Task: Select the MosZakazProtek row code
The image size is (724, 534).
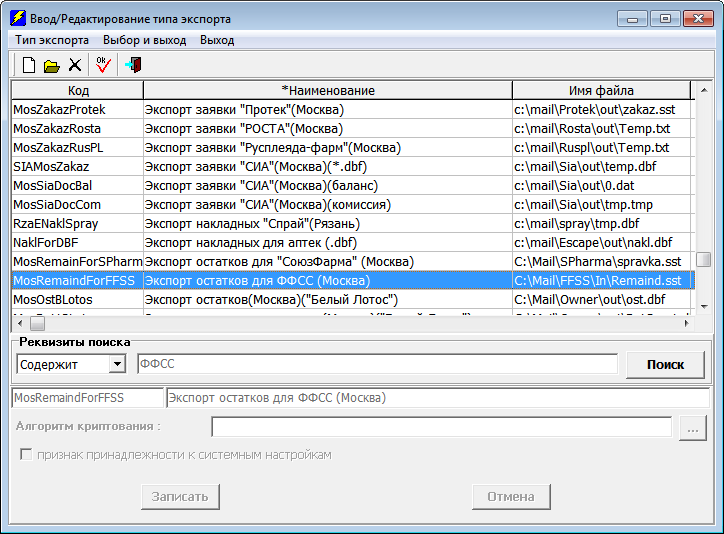Action: coord(78,110)
